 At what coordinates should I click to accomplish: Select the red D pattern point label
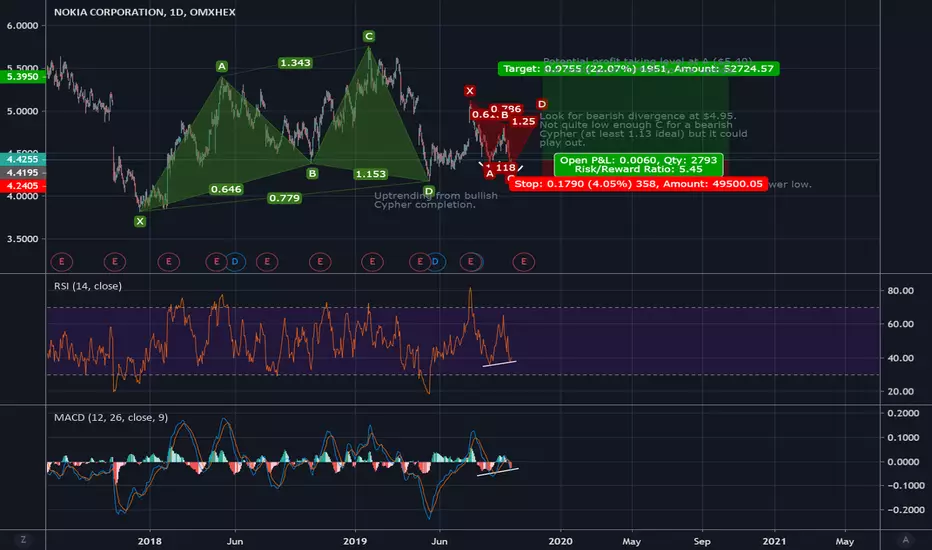541,104
